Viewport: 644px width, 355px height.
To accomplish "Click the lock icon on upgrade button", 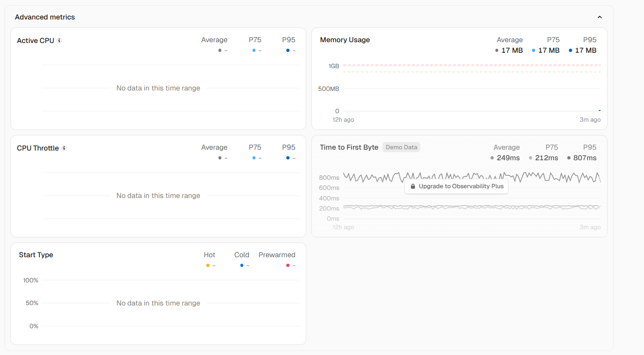I will click(413, 186).
